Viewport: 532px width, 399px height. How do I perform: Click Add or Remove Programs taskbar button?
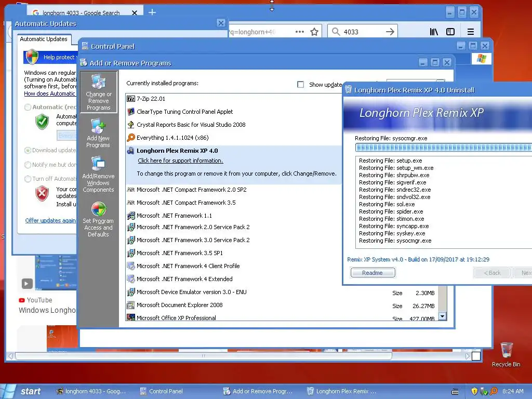click(258, 391)
